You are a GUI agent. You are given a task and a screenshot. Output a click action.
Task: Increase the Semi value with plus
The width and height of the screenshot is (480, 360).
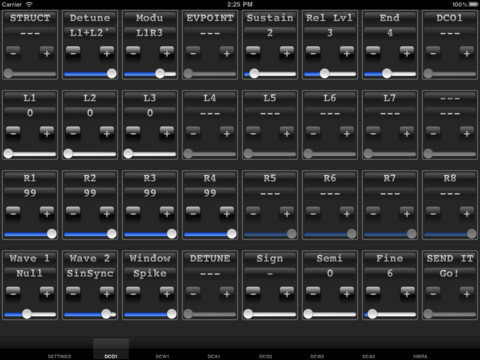tap(347, 293)
